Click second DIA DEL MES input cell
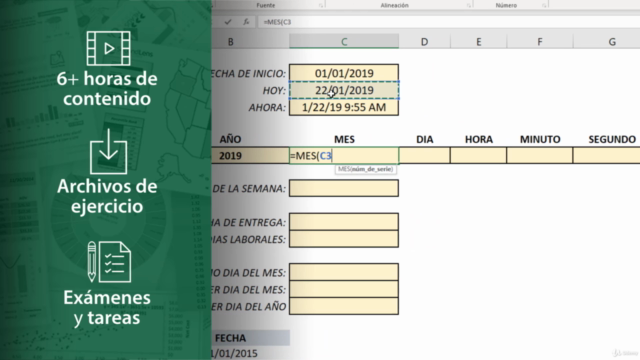 tap(344, 289)
